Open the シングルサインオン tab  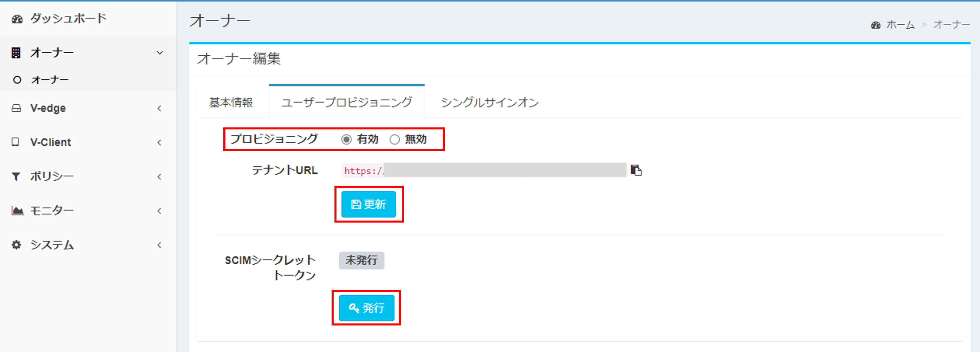(490, 102)
